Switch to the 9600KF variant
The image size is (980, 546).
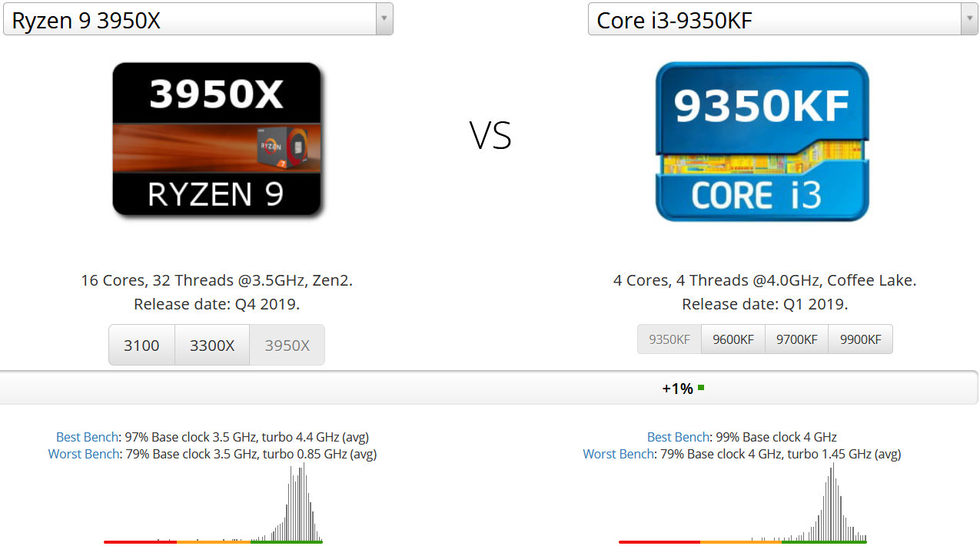(733, 339)
